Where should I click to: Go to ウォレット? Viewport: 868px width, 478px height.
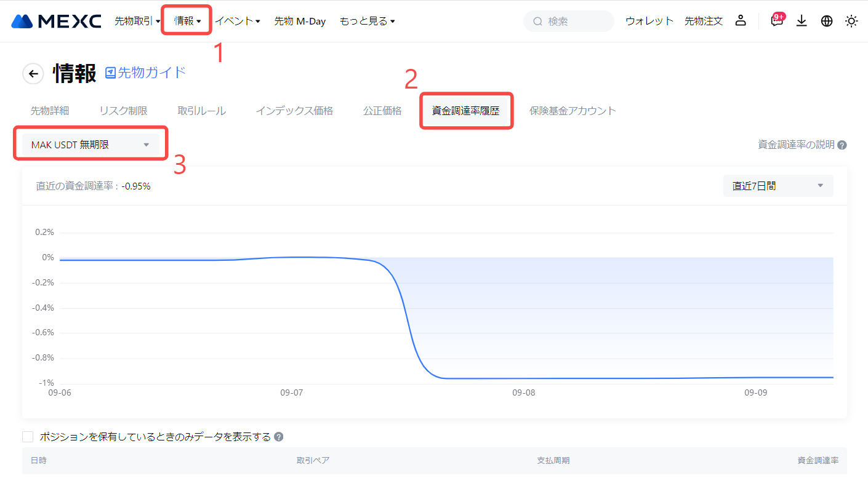coord(649,21)
